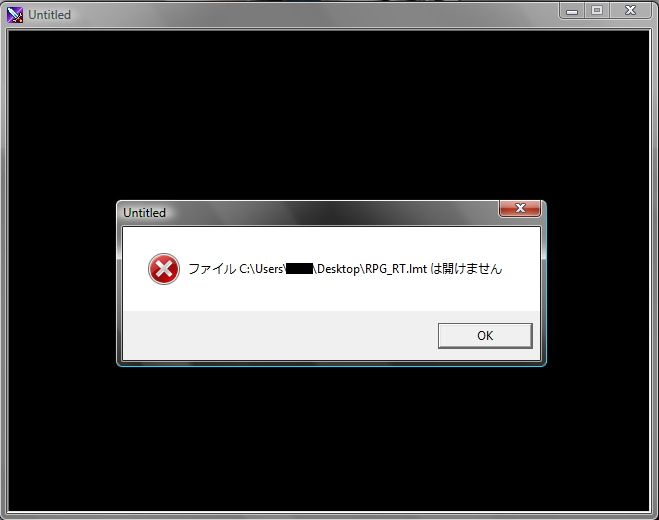
Task: Click the C:\Users portion of path
Action: click(261, 269)
